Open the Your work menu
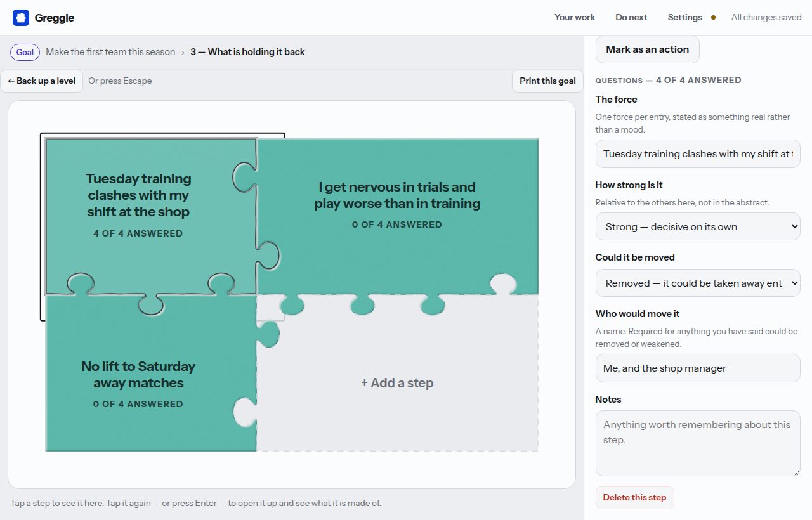812x520 pixels. click(575, 18)
